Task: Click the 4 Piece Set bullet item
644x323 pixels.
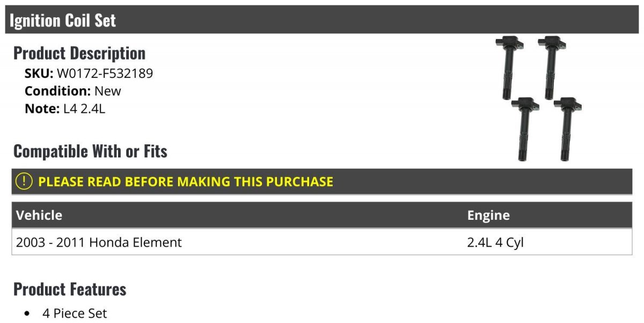Action: [75, 313]
